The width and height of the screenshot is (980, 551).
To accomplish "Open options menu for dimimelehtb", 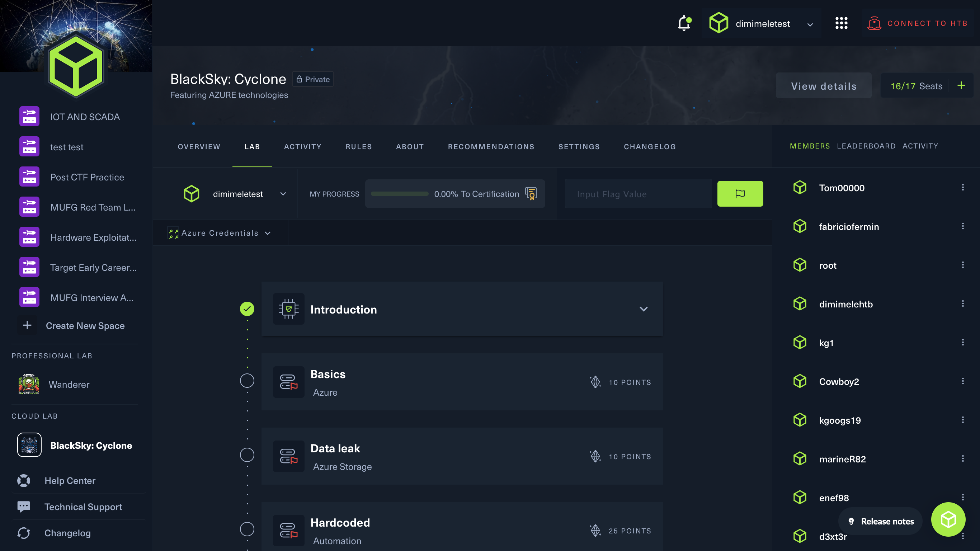I will [x=962, y=303].
